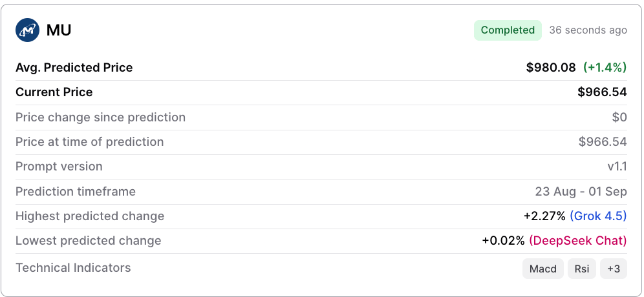The width and height of the screenshot is (644, 297).
Task: Open the DeepSeek Chat model link
Action: coord(578,241)
